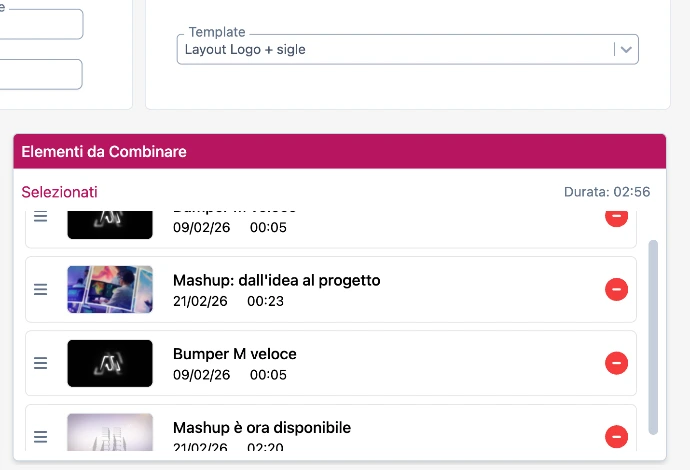Image resolution: width=690 pixels, height=470 pixels.
Task: Click Mashup: dall'idea al progetto title
Action: click(x=276, y=280)
